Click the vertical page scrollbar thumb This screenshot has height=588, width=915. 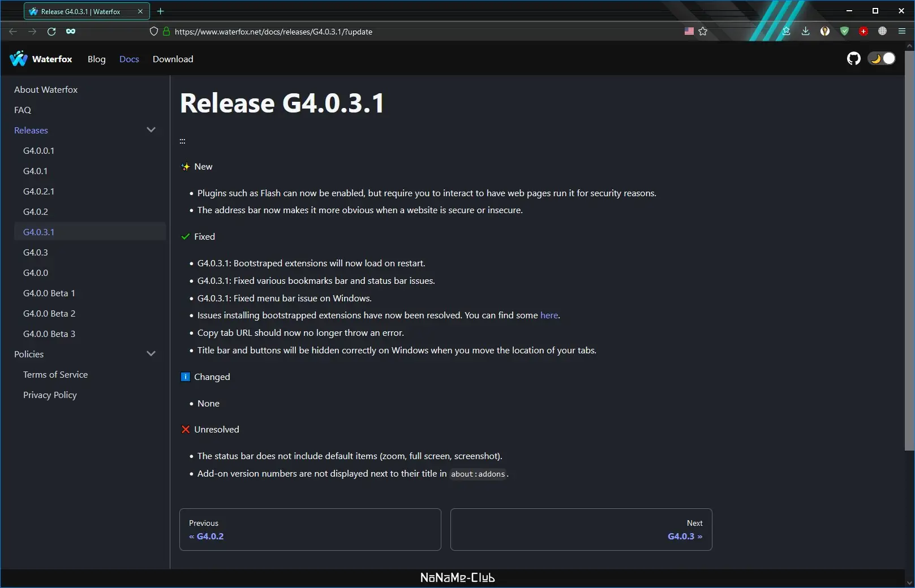[x=909, y=250]
